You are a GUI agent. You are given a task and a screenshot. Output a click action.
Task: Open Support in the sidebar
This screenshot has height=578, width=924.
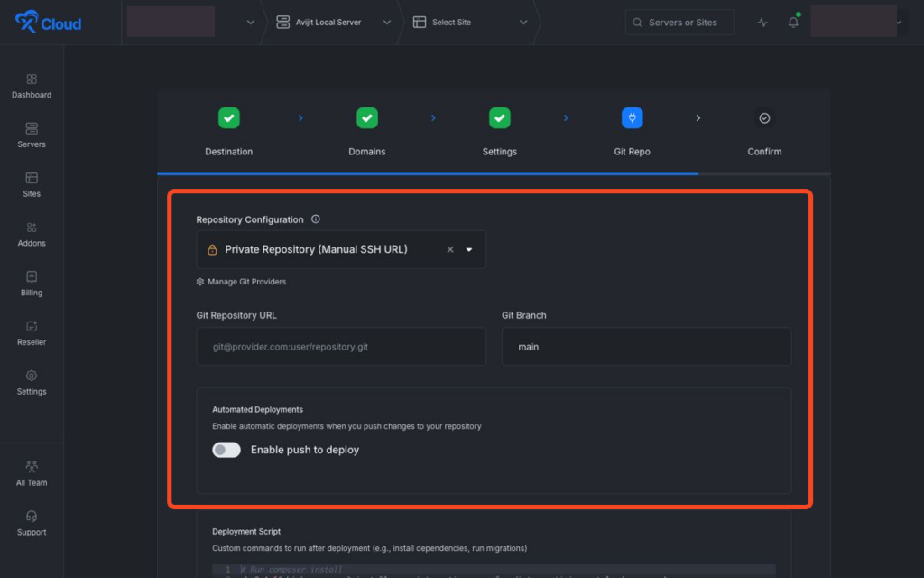[x=32, y=524]
